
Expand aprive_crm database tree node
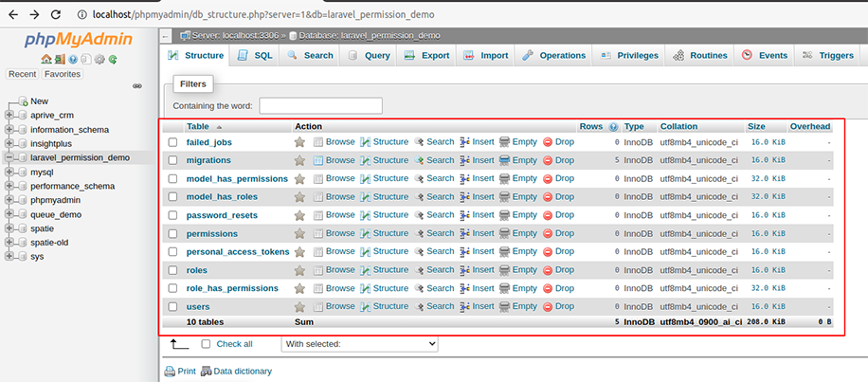(9, 115)
